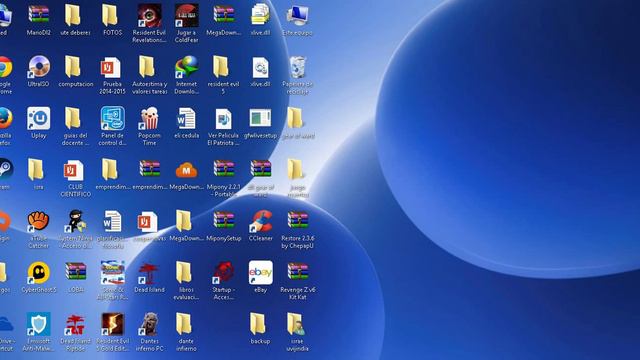
Task: Open the emprendim... WinRAR archive
Action: click(149, 169)
